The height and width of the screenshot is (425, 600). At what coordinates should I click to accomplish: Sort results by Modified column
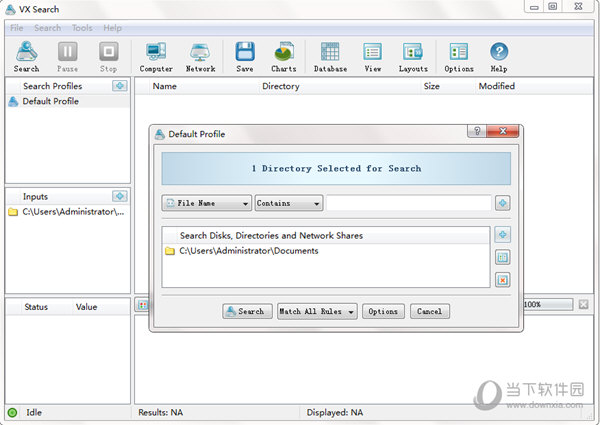click(535, 86)
